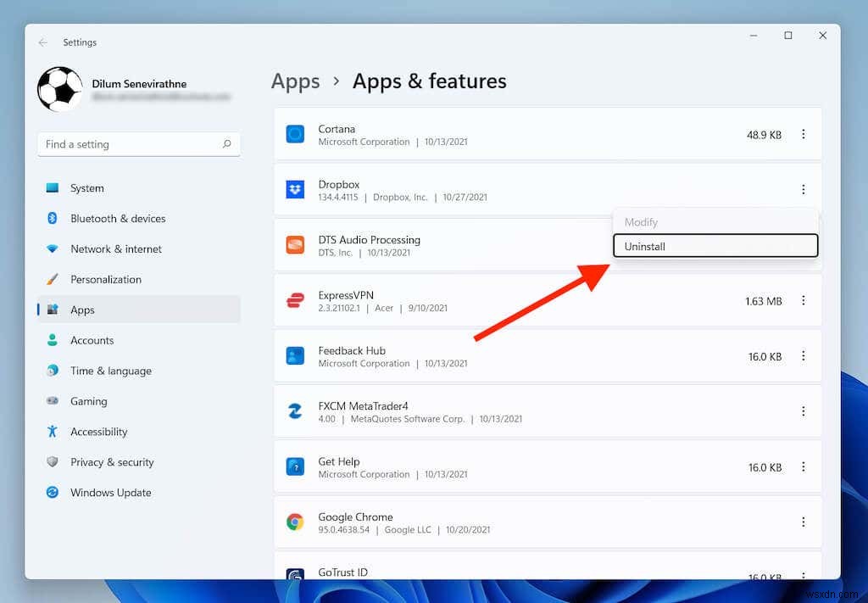The width and height of the screenshot is (868, 603).
Task: Select the Gaming gamepad icon in sidebar
Action: (x=53, y=401)
